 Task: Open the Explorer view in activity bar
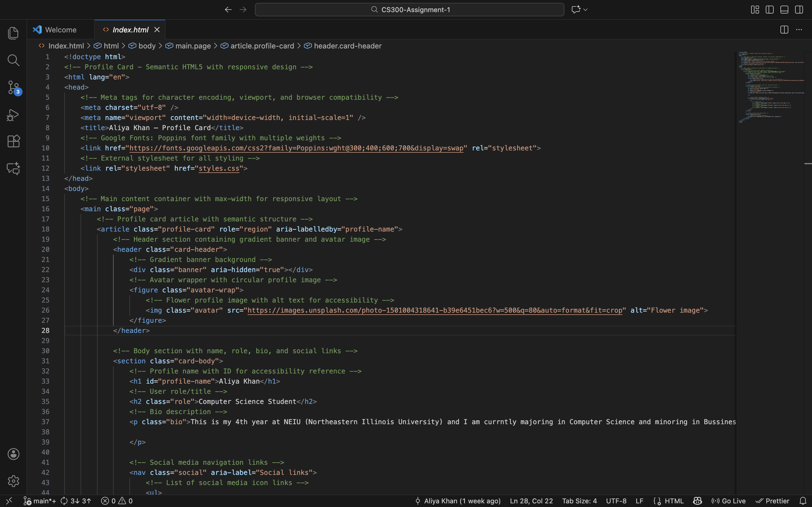13,33
